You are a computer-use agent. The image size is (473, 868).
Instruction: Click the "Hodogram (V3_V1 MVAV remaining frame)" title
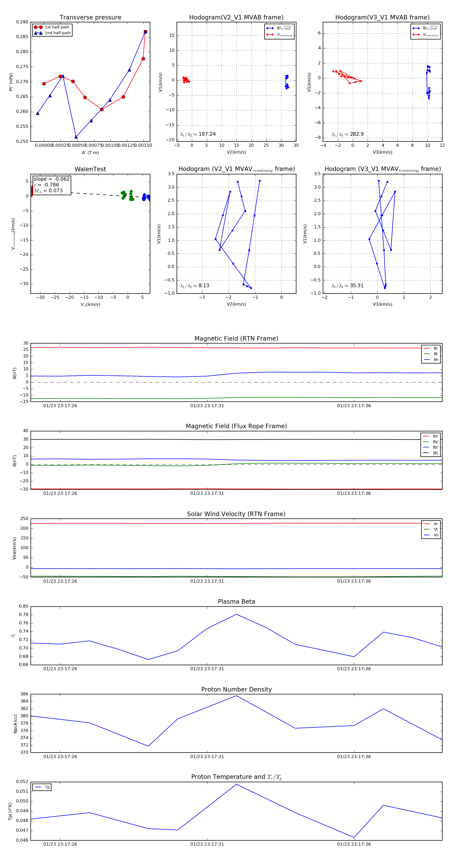point(382,169)
